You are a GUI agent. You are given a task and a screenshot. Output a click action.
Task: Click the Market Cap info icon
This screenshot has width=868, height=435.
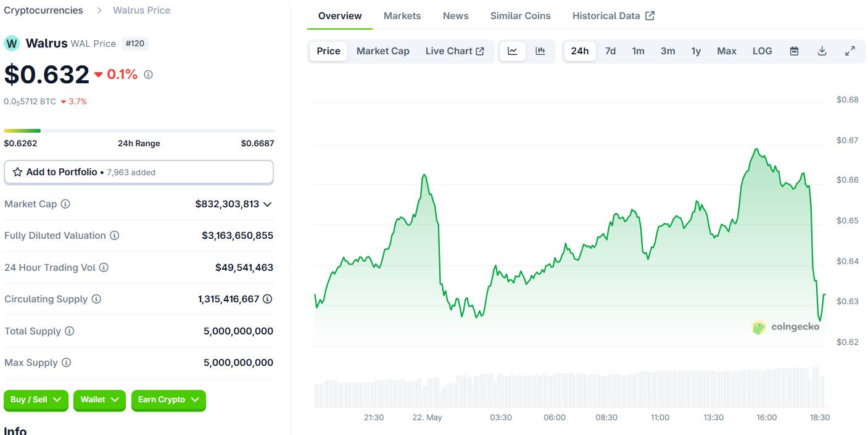point(65,204)
